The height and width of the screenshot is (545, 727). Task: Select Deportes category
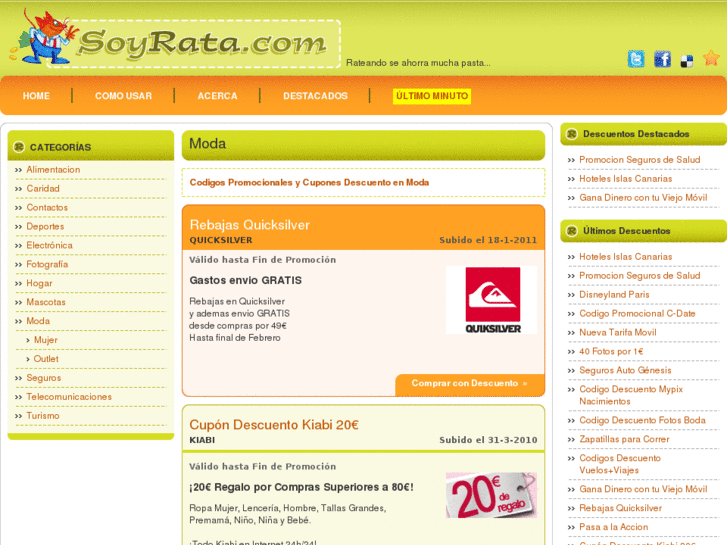point(45,226)
